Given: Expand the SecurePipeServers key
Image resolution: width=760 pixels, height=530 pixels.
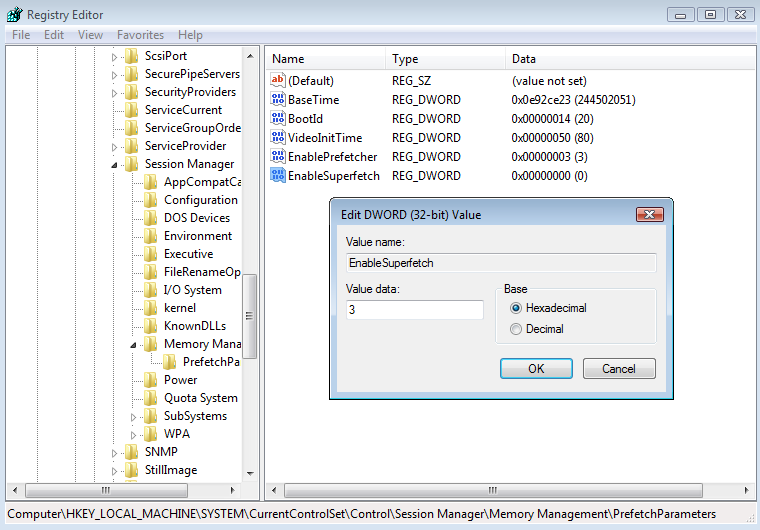Looking at the screenshot, I should click(114, 75).
